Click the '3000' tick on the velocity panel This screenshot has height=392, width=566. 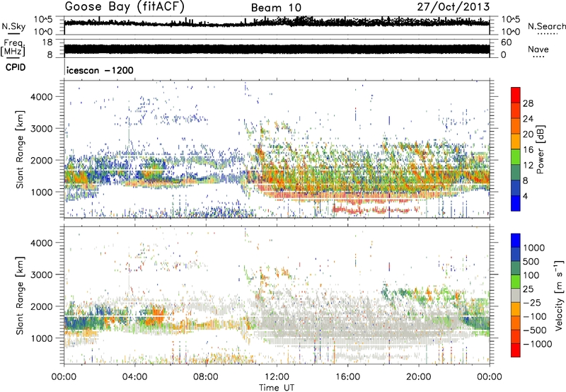[41, 275]
